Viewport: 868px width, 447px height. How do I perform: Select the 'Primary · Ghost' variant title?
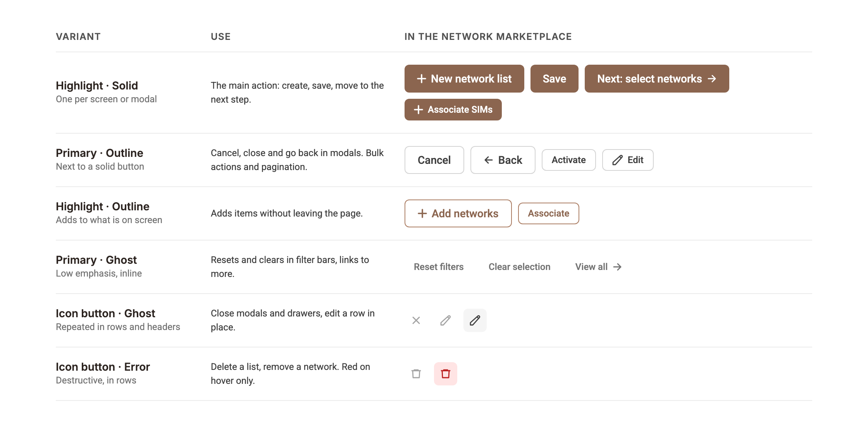96,260
